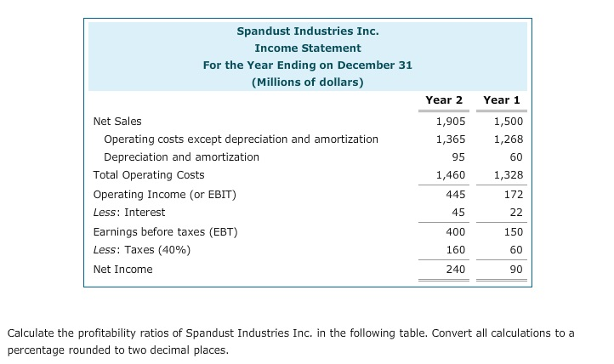
Task: Select the Year 1 column header
Action: pos(502,100)
